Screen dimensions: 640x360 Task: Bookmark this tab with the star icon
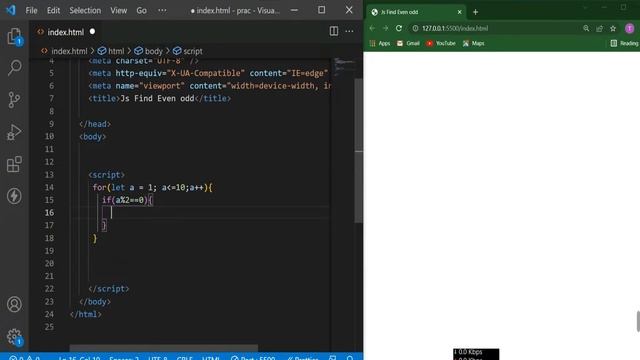coord(613,28)
